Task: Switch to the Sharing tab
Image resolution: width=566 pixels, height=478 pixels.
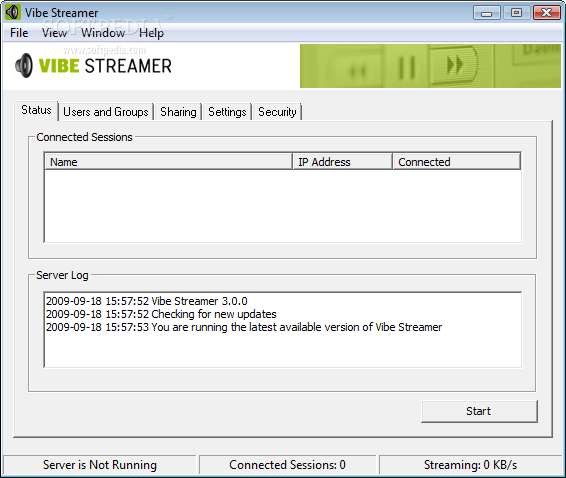Action: (x=178, y=112)
